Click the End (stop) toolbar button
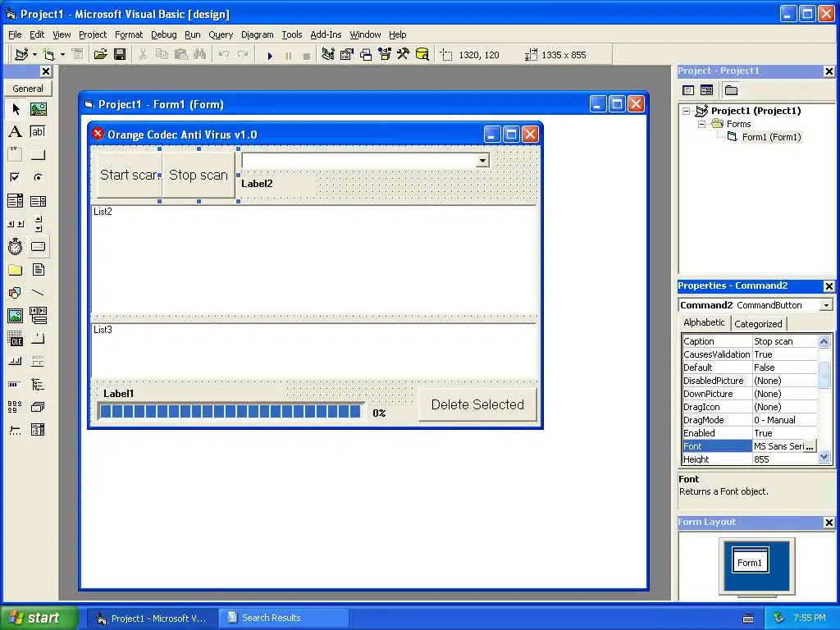This screenshot has width=840, height=630. [307, 55]
